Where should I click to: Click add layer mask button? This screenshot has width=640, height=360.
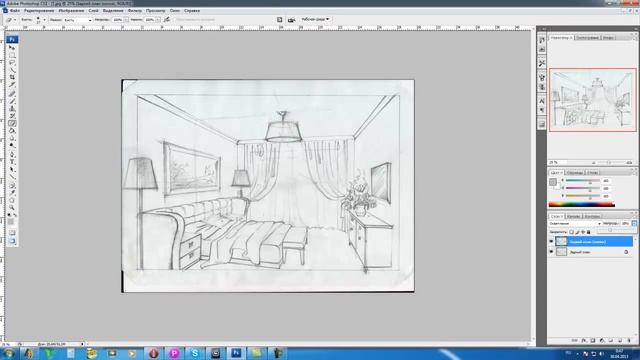click(x=593, y=340)
